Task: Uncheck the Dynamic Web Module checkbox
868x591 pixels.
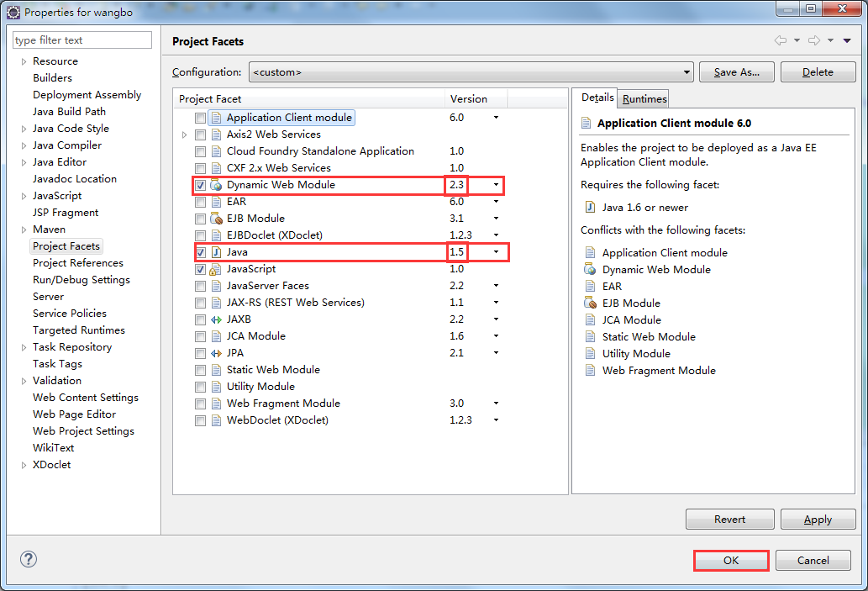Action: tap(200, 185)
